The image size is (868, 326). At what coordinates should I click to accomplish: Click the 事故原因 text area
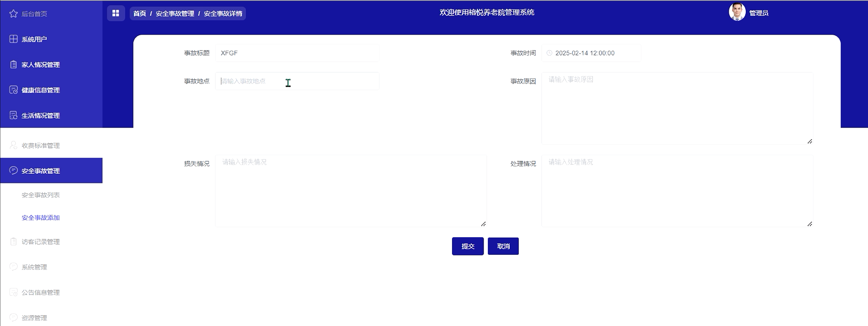tap(677, 108)
